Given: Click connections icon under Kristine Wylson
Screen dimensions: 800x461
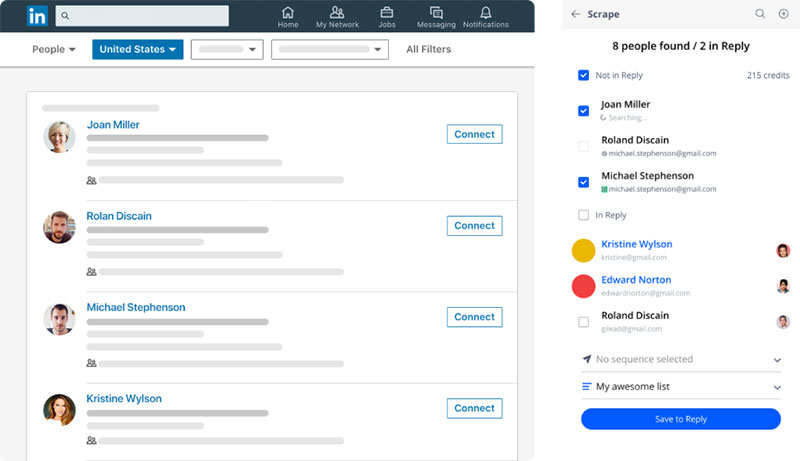Looking at the screenshot, I should [91, 440].
